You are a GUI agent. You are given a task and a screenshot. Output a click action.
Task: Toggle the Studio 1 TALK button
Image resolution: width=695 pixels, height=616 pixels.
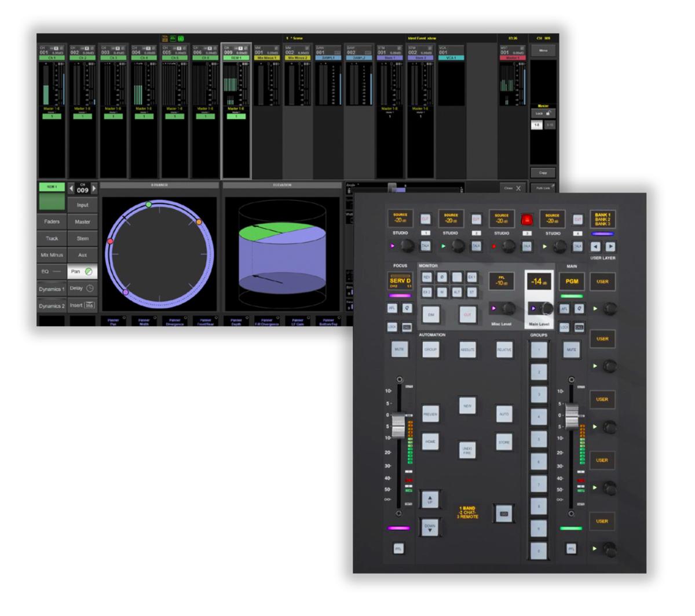426,246
